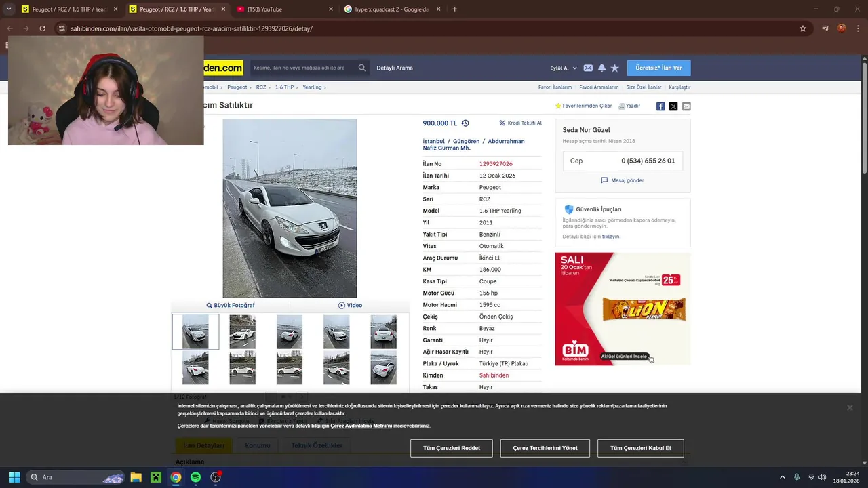
Task: Open Chrome tab search dropdown
Action: point(9,9)
